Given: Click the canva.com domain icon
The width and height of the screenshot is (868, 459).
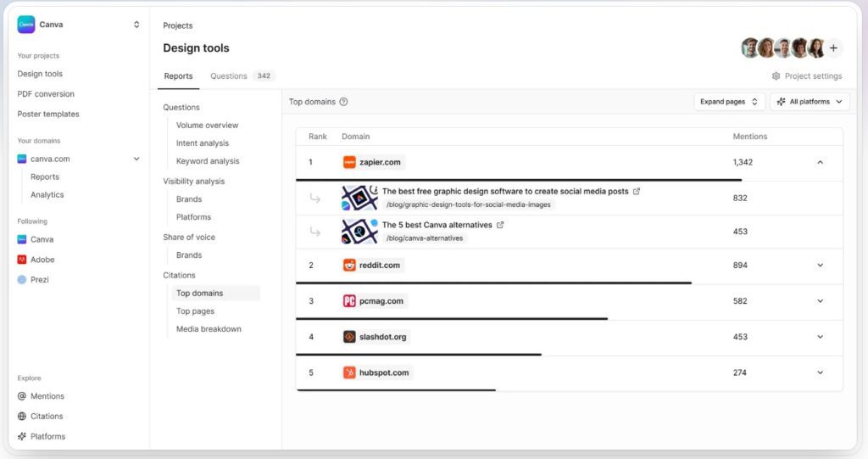Looking at the screenshot, I should [21, 160].
